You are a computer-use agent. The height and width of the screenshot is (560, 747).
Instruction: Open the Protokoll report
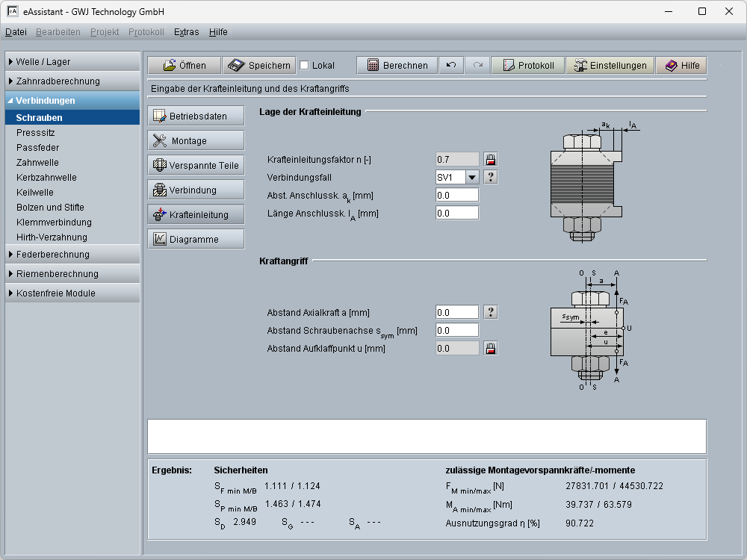pyautogui.click(x=527, y=66)
